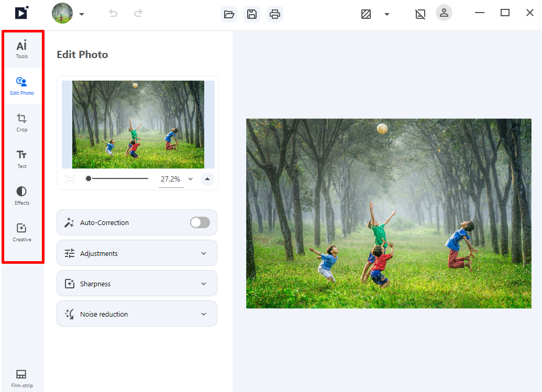This screenshot has width=542, height=392.
Task: Click the app logo icon
Action: click(21, 13)
